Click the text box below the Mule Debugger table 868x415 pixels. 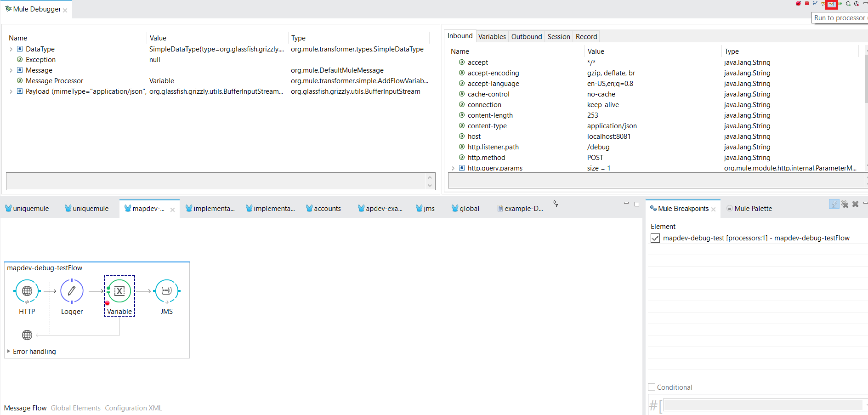[x=216, y=181]
